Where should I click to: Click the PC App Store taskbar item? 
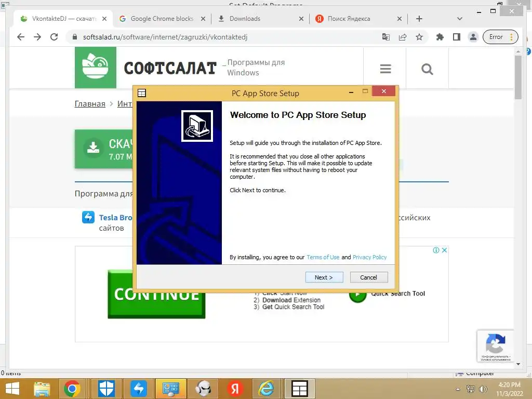[300, 389]
